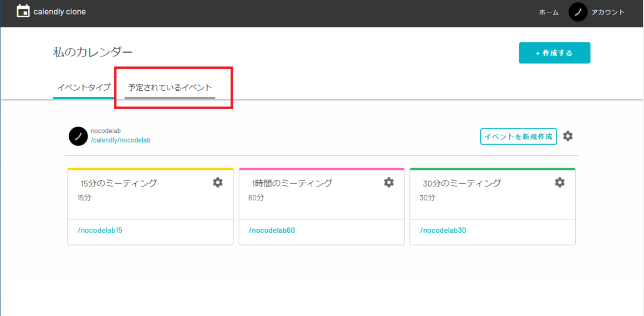
Task: Select the 30分のミーティング card title
Action: click(462, 183)
